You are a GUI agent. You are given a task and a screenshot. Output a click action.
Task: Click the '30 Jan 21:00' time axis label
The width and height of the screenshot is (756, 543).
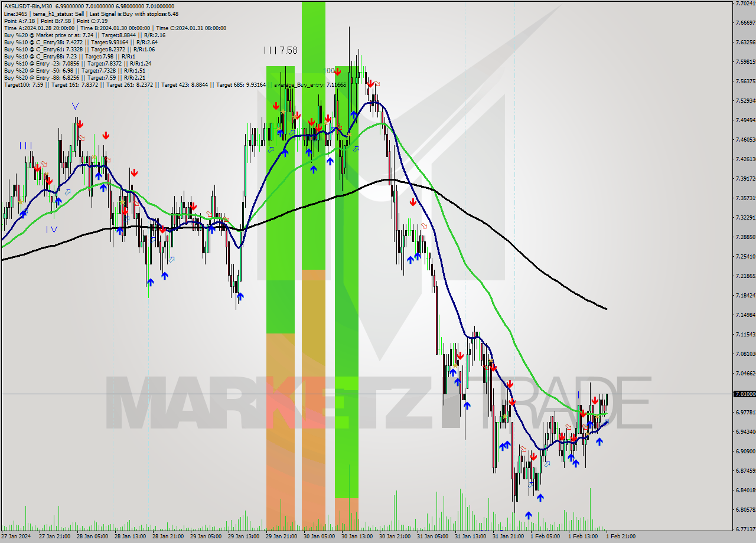(394, 537)
